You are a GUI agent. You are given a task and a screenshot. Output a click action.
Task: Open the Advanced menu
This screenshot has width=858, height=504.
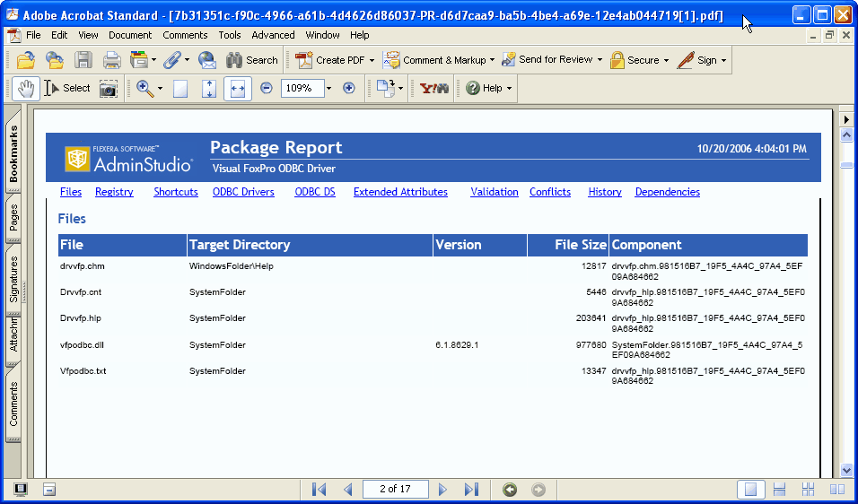(273, 35)
